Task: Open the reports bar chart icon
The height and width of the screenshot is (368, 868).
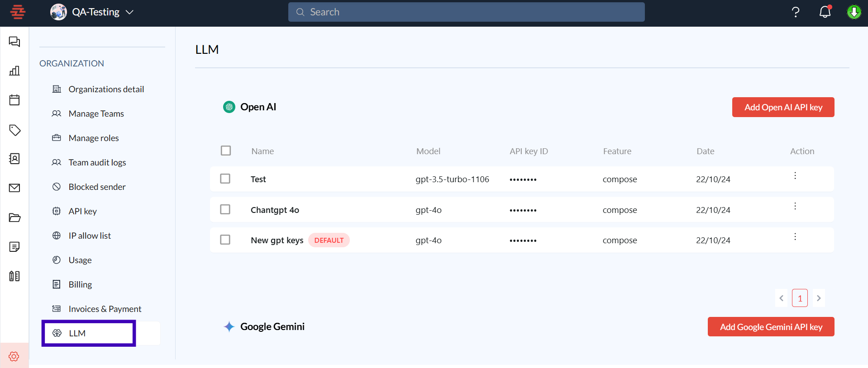Action: [x=14, y=71]
